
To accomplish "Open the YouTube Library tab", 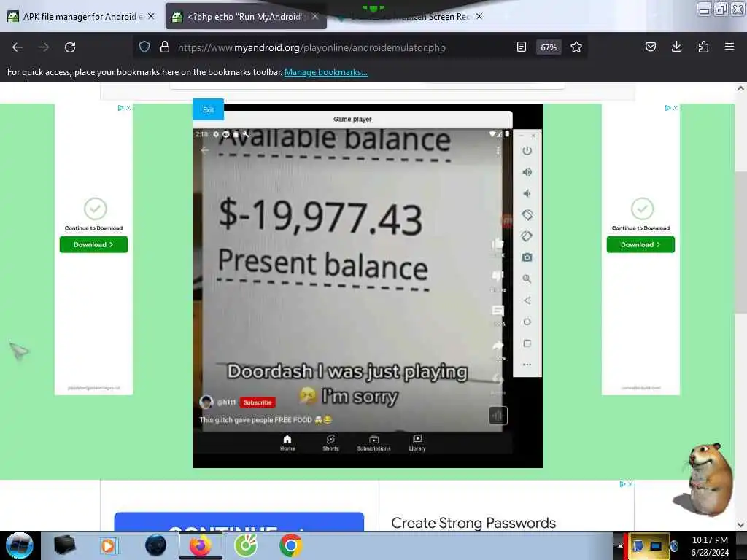I will (417, 443).
